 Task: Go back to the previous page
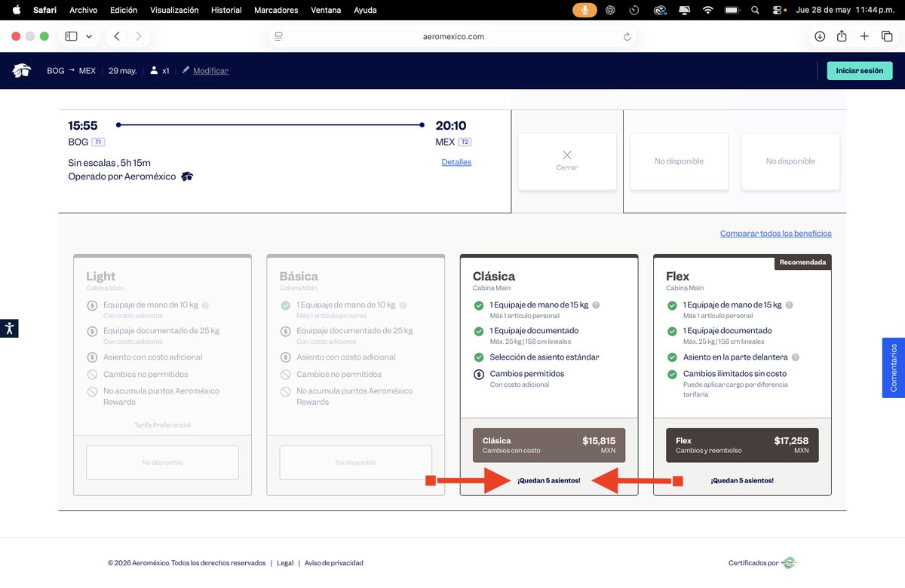point(117,36)
